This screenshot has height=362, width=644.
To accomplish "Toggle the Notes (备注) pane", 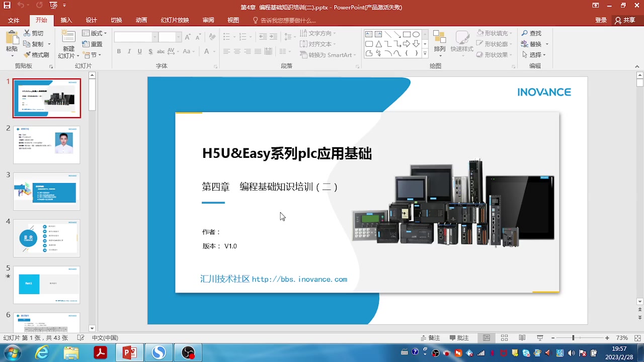I will coord(430,338).
